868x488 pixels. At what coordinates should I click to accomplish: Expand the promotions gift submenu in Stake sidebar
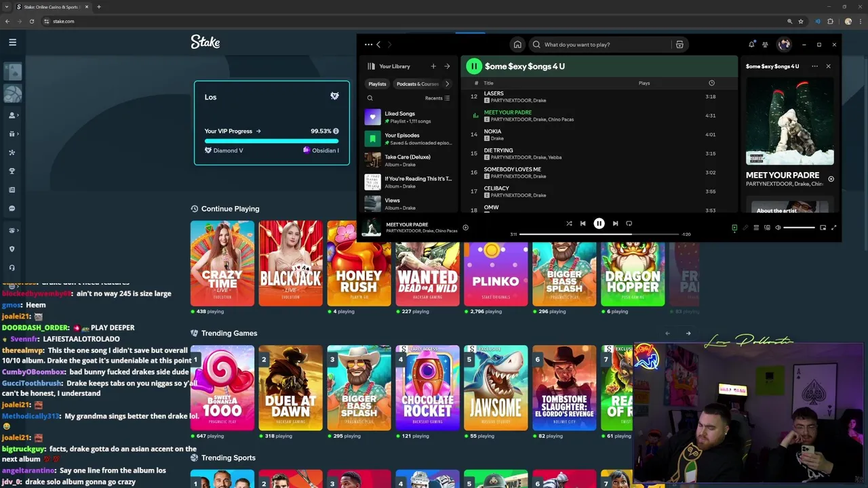(x=13, y=134)
